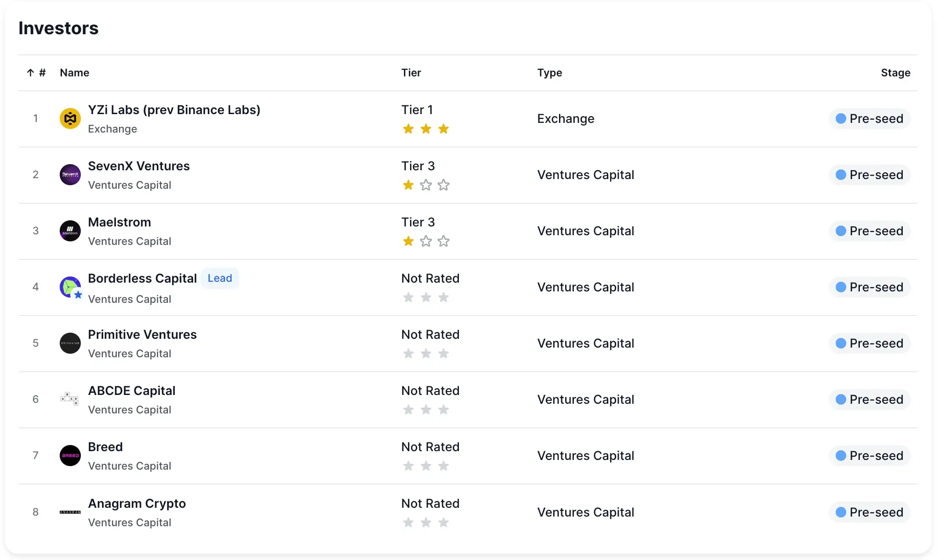Select the Stage column header

pos(895,73)
